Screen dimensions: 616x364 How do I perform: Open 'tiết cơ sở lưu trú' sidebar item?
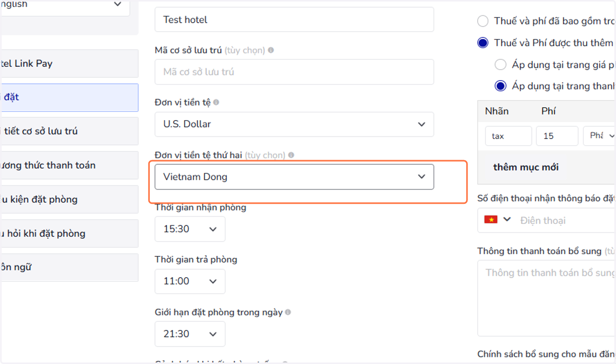(69, 131)
